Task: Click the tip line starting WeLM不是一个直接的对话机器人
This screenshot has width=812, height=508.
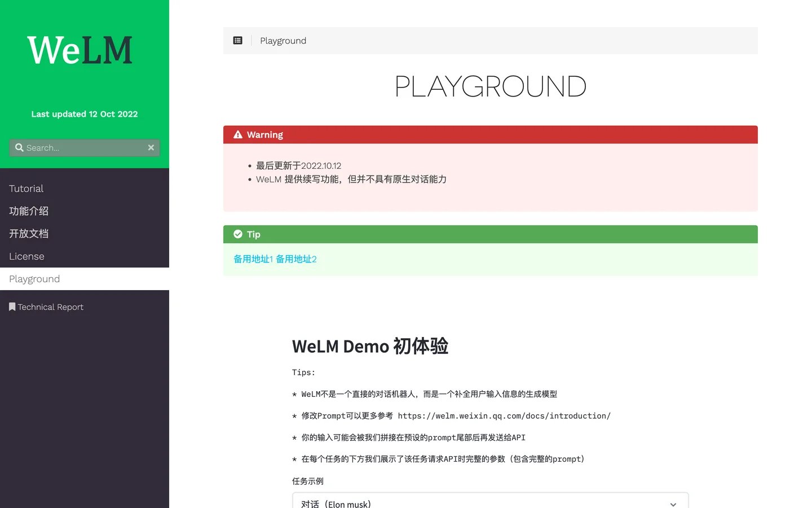Action: [x=425, y=394]
